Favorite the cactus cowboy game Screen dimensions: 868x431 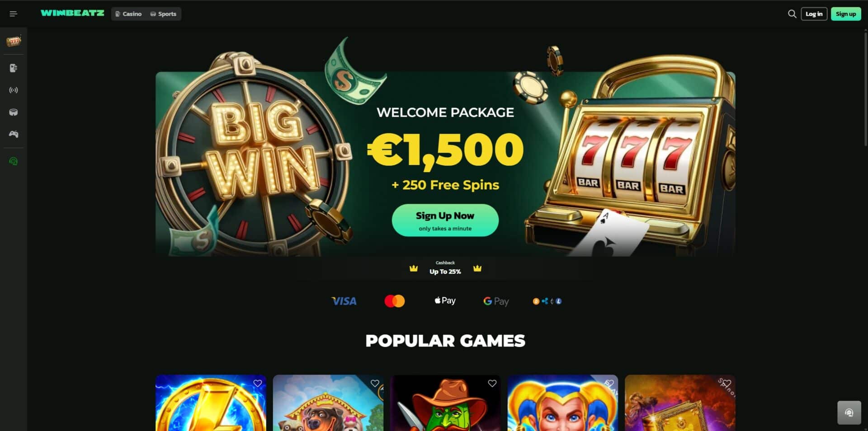click(492, 384)
